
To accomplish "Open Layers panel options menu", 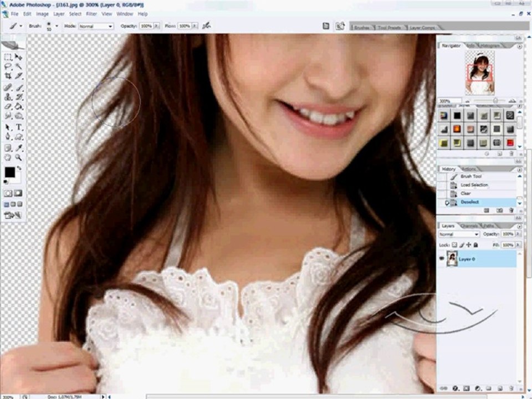I will click(519, 226).
